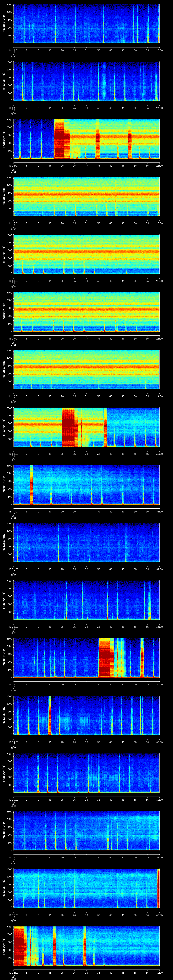Screen dimensions: 173x980
Task: Click the 35:00 end time label
Action: (x=160, y=742)
